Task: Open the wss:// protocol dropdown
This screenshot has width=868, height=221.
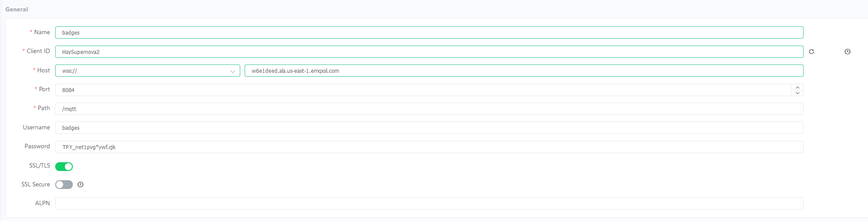Action: click(147, 71)
